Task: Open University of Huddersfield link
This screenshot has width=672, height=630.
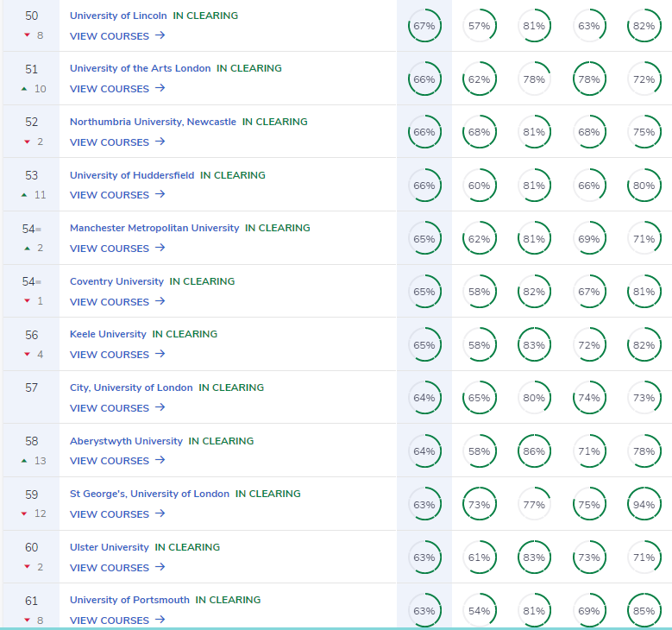Action: point(132,175)
